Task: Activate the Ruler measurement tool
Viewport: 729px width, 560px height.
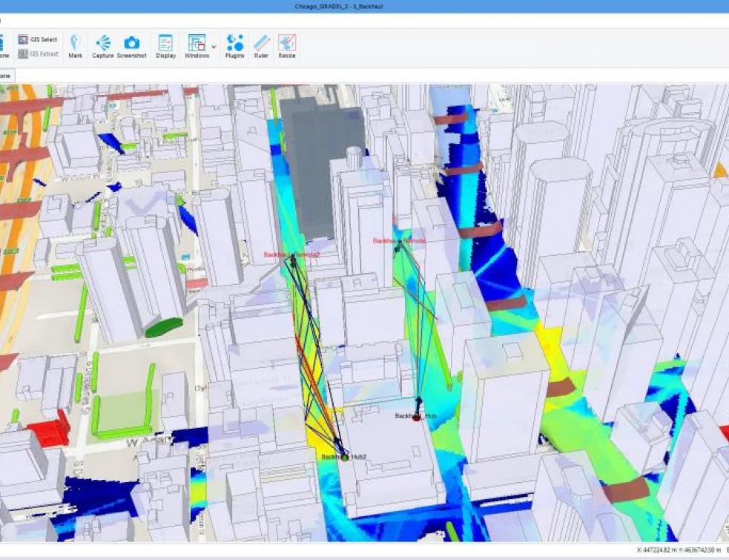Action: 261,45
